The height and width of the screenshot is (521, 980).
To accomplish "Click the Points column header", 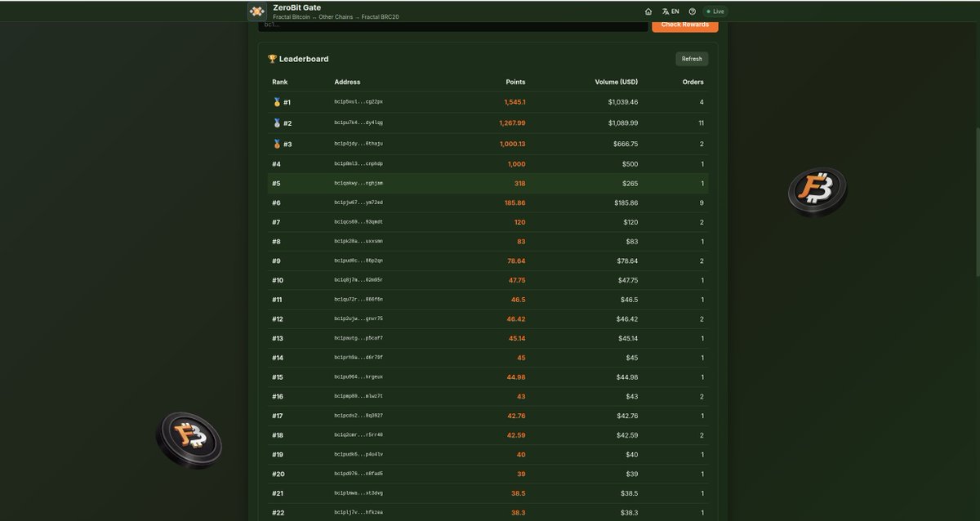I will (x=516, y=82).
